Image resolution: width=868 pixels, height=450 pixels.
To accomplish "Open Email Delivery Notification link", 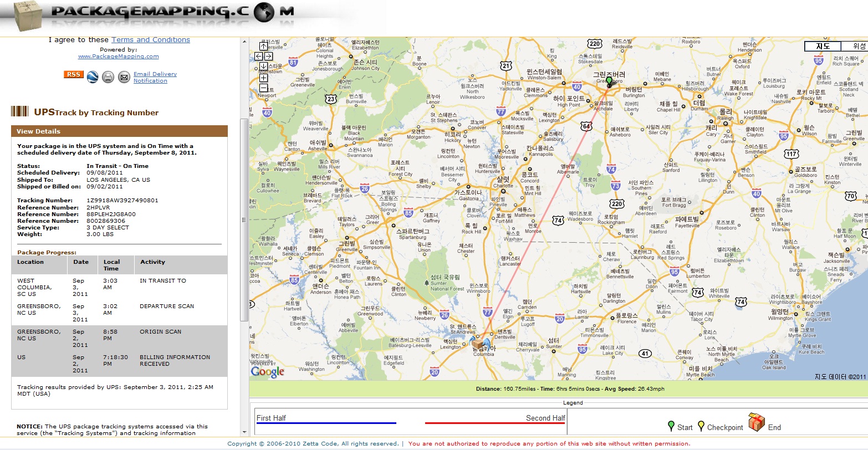I will pyautogui.click(x=155, y=77).
